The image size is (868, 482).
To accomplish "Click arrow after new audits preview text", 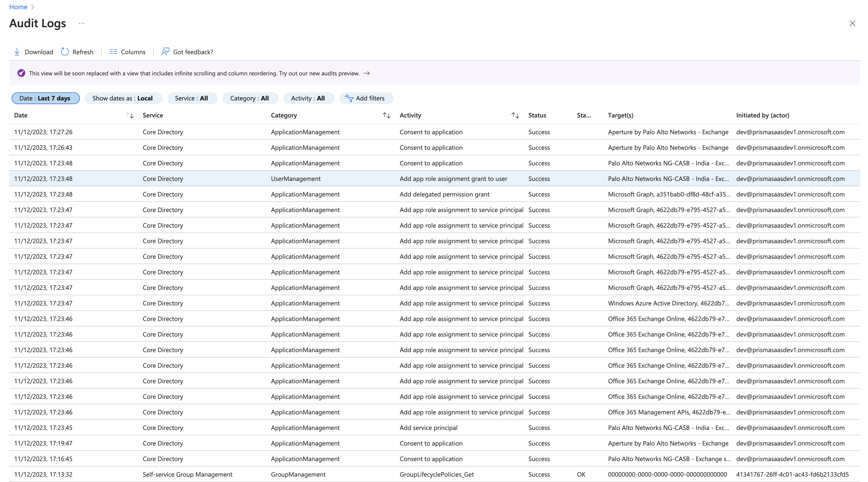I will click(367, 73).
